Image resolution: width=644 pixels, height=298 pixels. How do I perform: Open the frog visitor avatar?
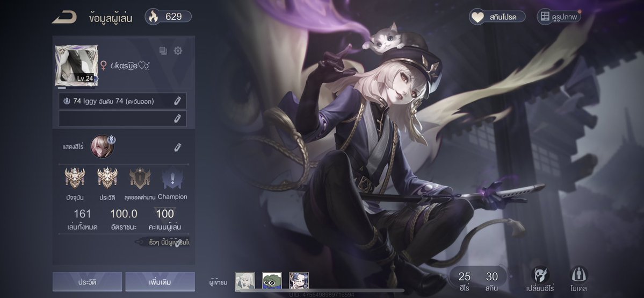point(272,281)
